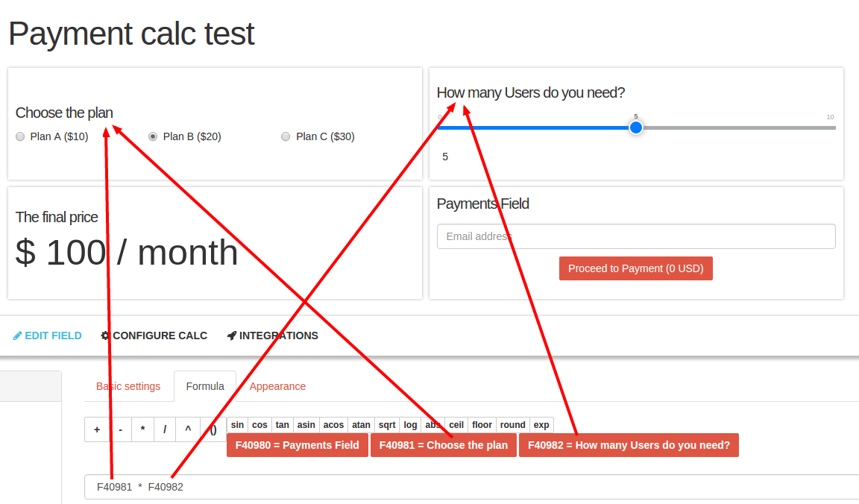Click the plus operator button
The width and height of the screenshot is (859, 504).
click(97, 429)
